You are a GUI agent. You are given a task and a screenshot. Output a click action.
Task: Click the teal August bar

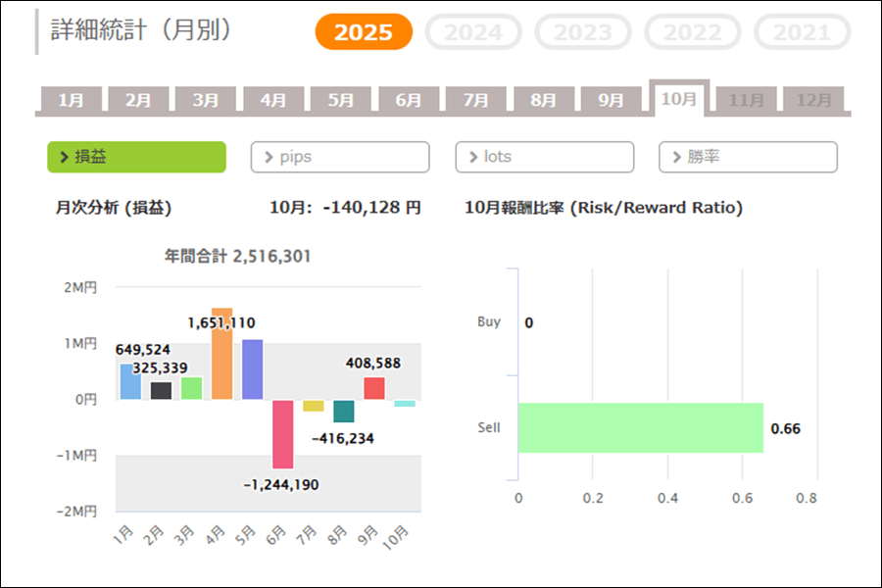pos(344,412)
